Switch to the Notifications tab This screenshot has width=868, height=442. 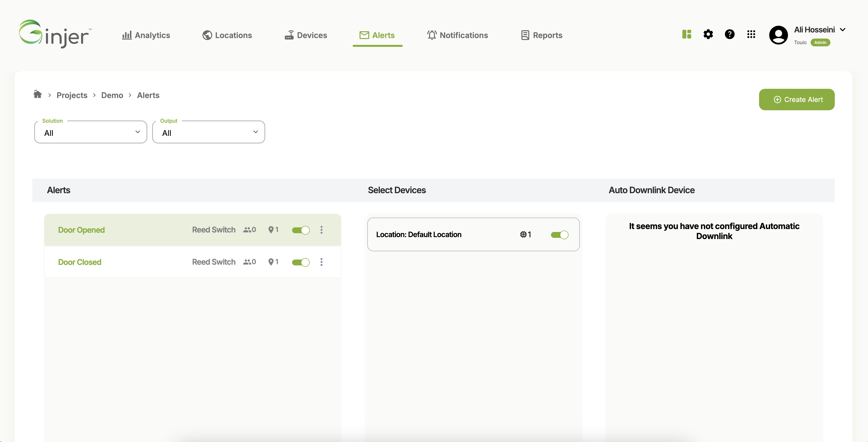(x=457, y=35)
